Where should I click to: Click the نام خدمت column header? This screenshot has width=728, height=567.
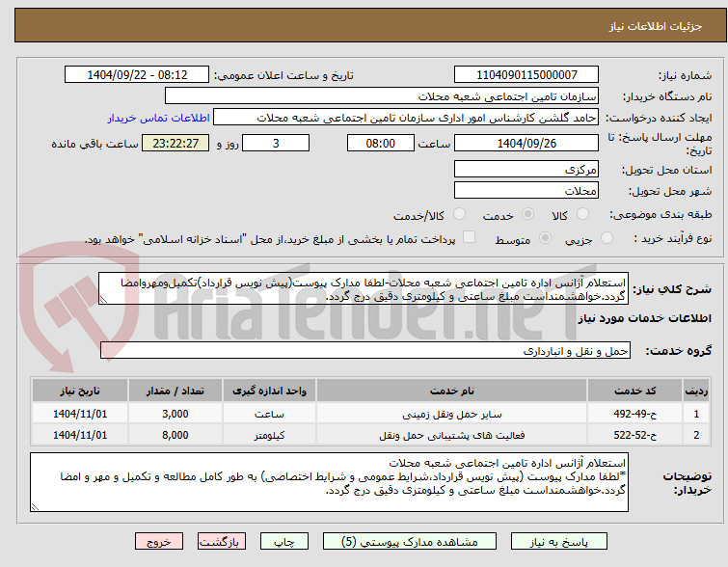[x=452, y=391]
